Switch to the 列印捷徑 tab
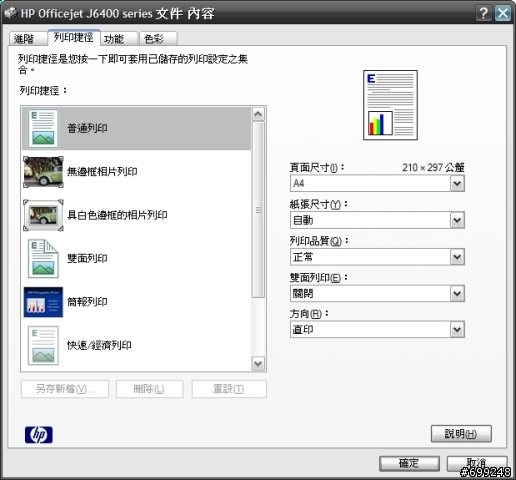This screenshot has width=516, height=480. point(74,37)
